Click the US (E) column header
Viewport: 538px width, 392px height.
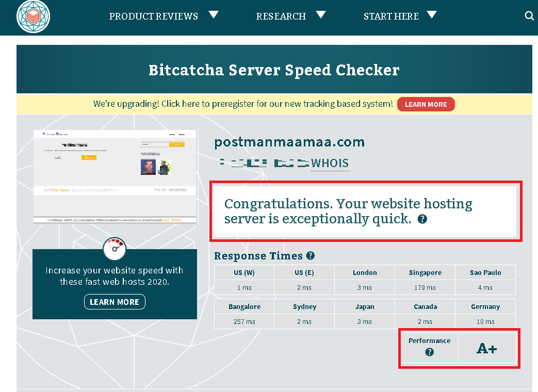304,273
